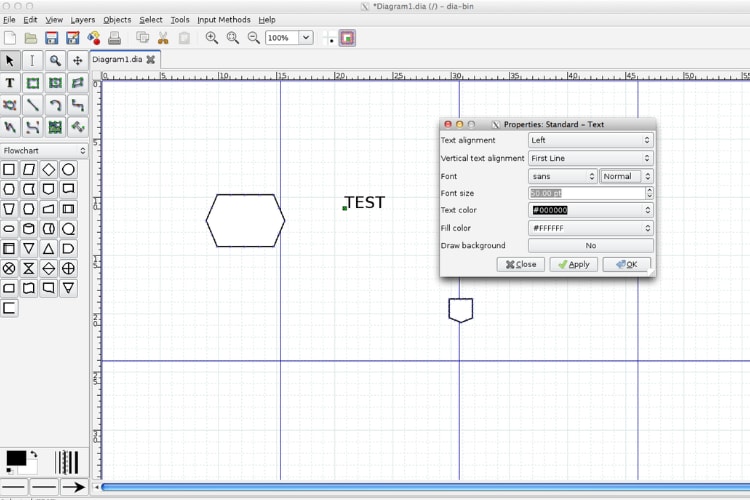Select the Scroll move tool
The width and height of the screenshot is (750, 500).
click(77, 61)
